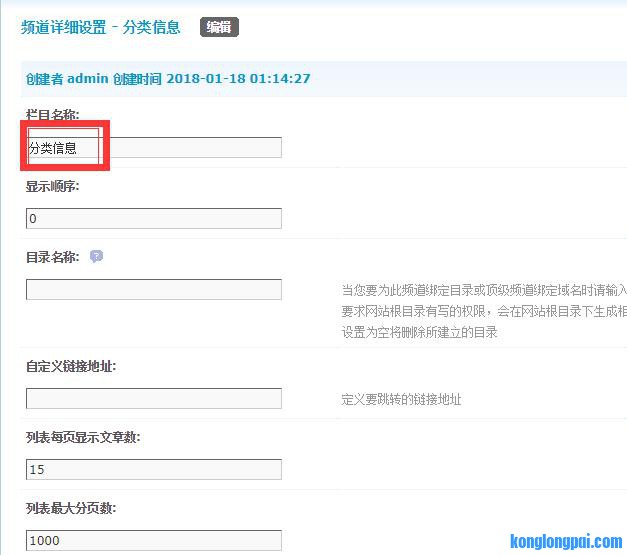Click the 列表最大分页数 label
This screenshot has height=555, width=627.
tap(70, 508)
